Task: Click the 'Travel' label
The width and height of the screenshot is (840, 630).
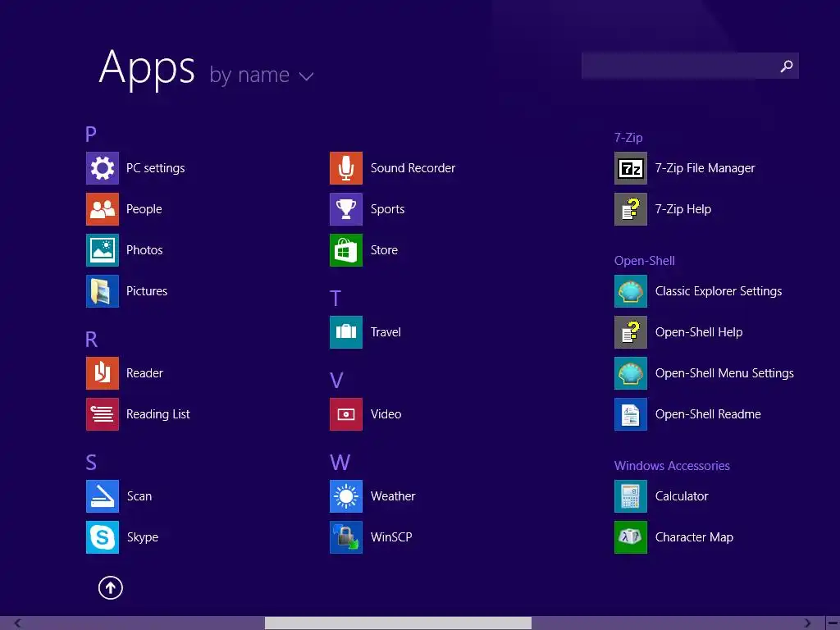Action: point(386,332)
